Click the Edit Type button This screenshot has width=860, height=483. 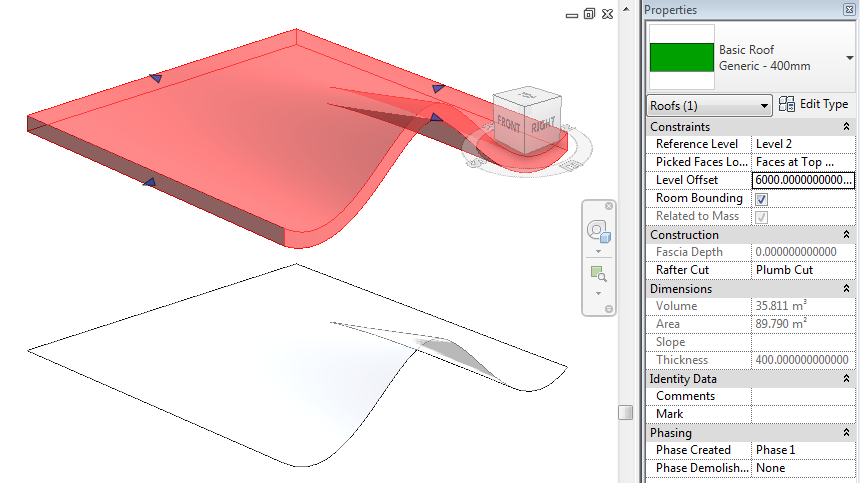pos(813,104)
